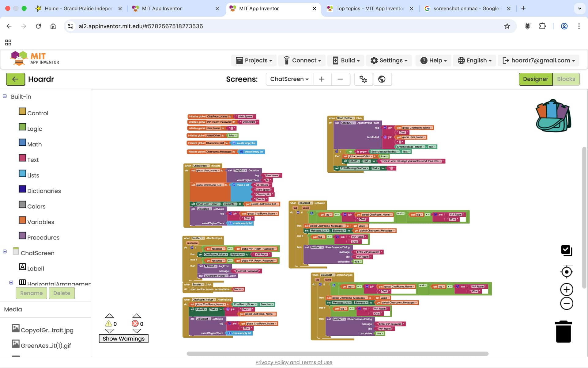
Task: Open the Lists blocks drawer
Action: 29,175
